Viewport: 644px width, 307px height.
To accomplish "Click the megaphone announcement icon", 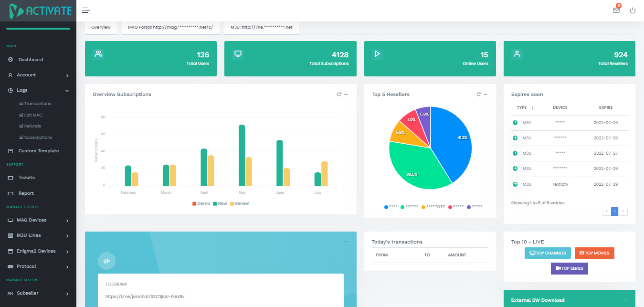I will (x=106, y=261).
